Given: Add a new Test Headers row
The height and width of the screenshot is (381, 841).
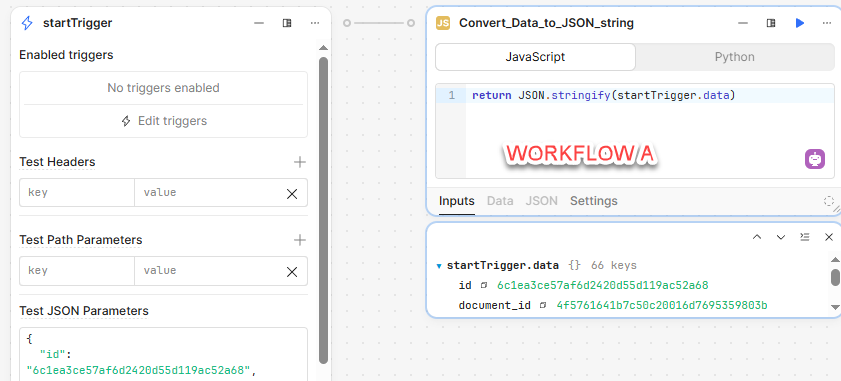Looking at the screenshot, I should 300,162.
